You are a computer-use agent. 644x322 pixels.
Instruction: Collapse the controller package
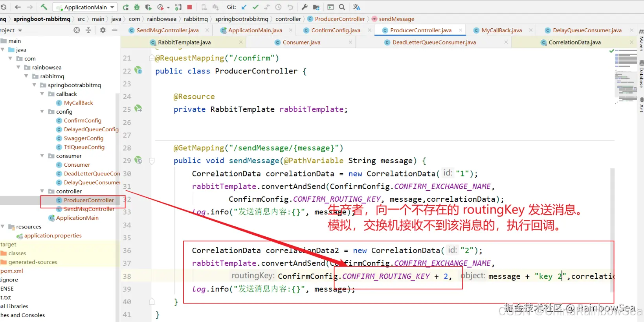42,191
